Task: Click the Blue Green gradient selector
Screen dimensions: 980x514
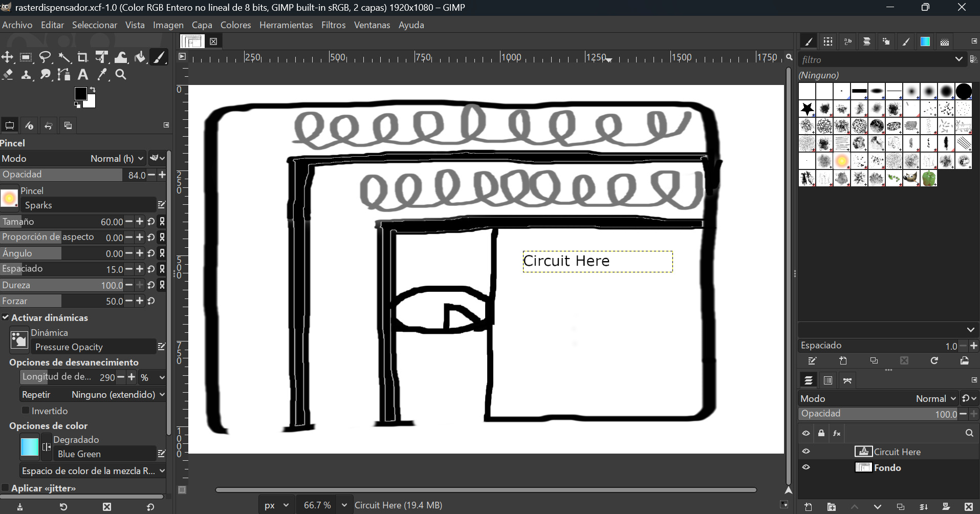Action: pos(102,454)
